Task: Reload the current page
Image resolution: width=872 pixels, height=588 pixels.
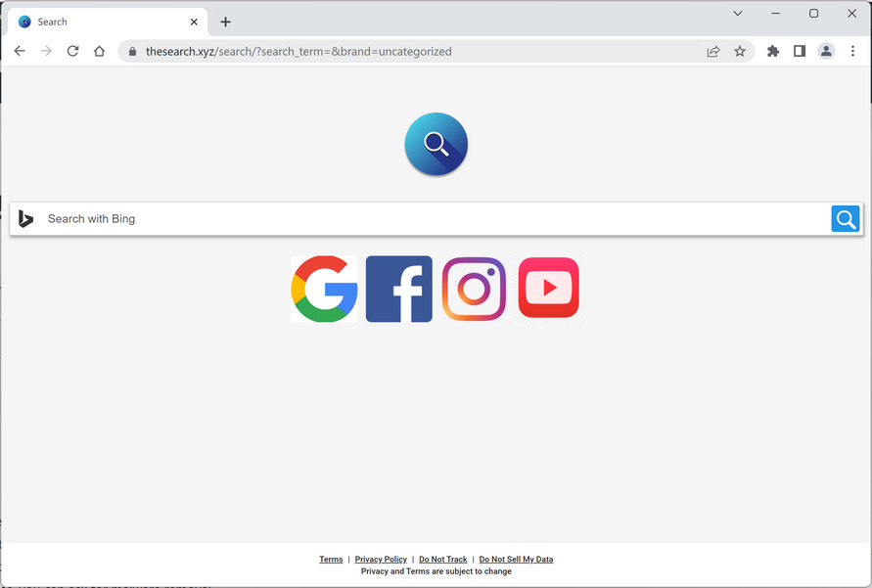Action: (x=72, y=51)
